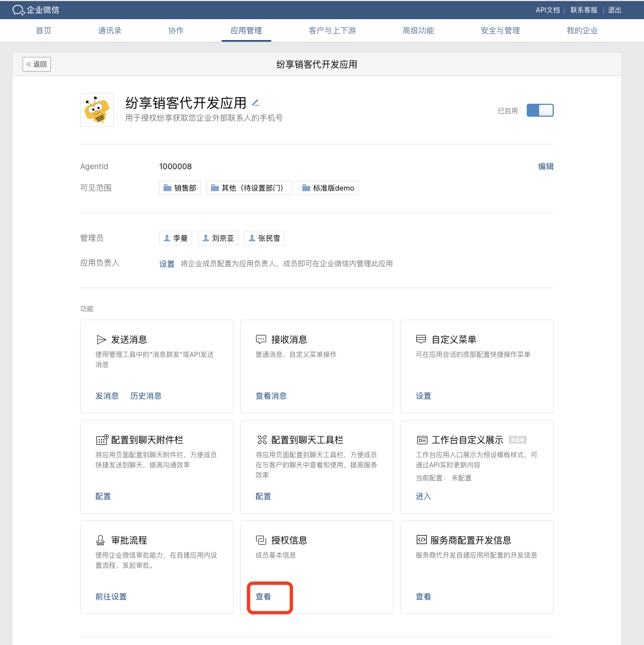This screenshot has width=644, height=645.
Task: Click 查看 under 服务商配置开发信息
Action: (424, 597)
